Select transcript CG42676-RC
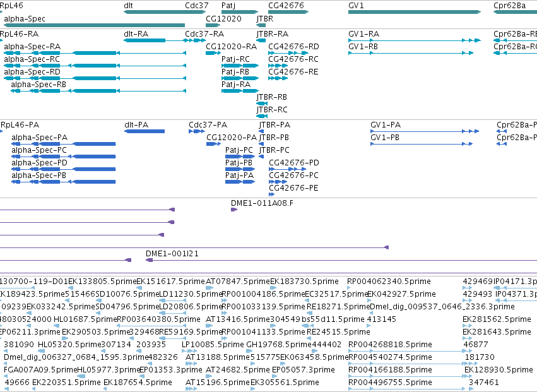This screenshot has width=537, height=392. click(278, 66)
